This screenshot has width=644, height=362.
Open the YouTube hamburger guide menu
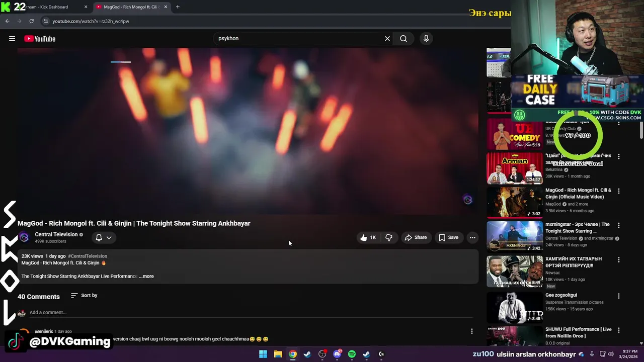[x=12, y=39]
